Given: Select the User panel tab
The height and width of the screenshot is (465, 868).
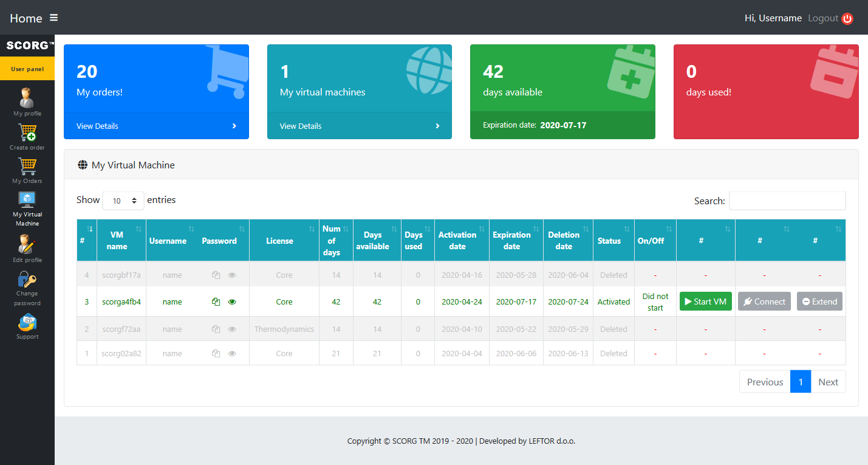Looking at the screenshot, I should tap(27, 69).
